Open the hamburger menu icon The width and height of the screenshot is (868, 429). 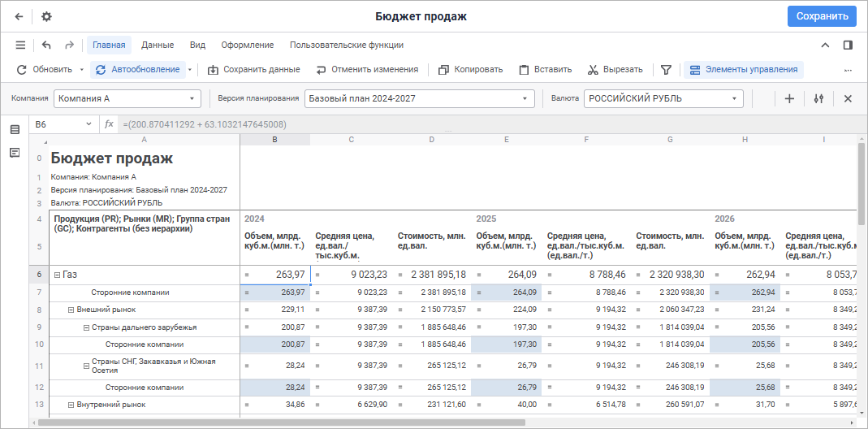[x=20, y=45]
